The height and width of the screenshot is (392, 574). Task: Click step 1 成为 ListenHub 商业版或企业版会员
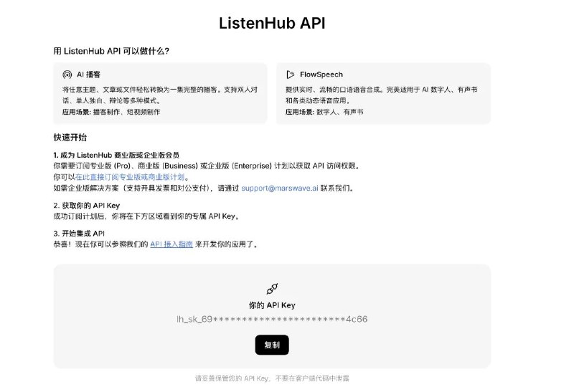point(116,155)
